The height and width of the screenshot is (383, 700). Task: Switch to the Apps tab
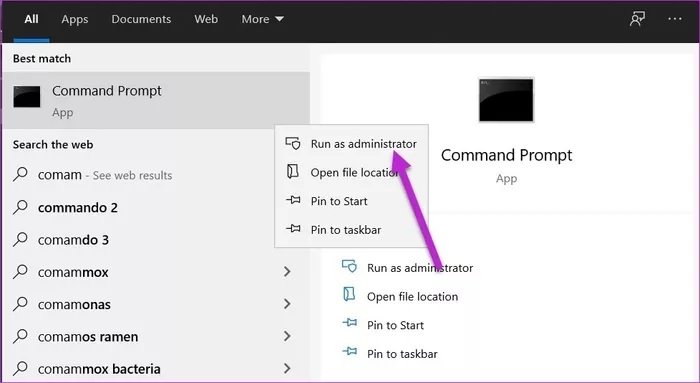[75, 19]
